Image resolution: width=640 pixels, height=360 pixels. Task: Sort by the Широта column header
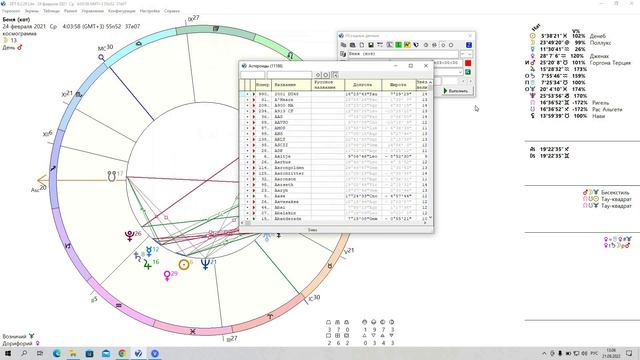point(398,84)
